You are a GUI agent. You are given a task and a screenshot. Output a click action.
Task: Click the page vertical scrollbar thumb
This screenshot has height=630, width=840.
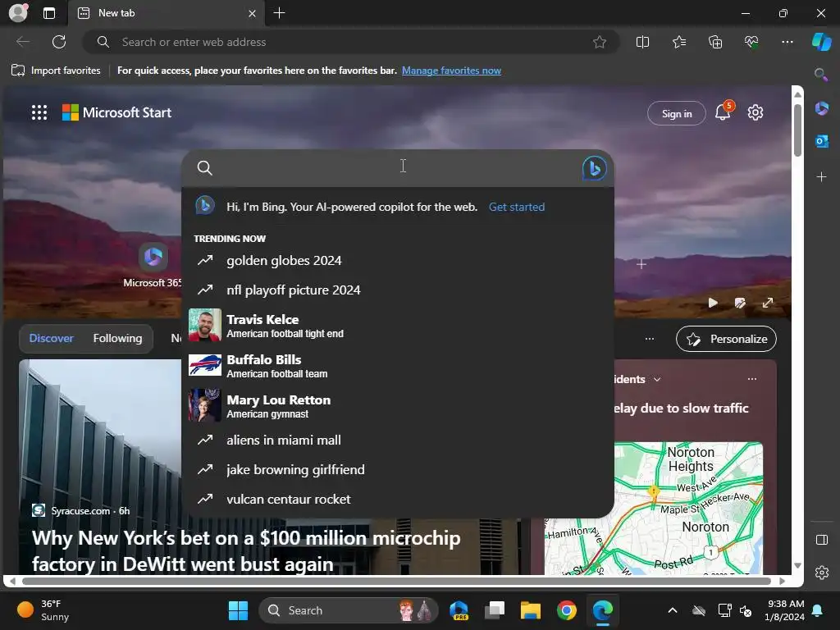click(x=797, y=130)
